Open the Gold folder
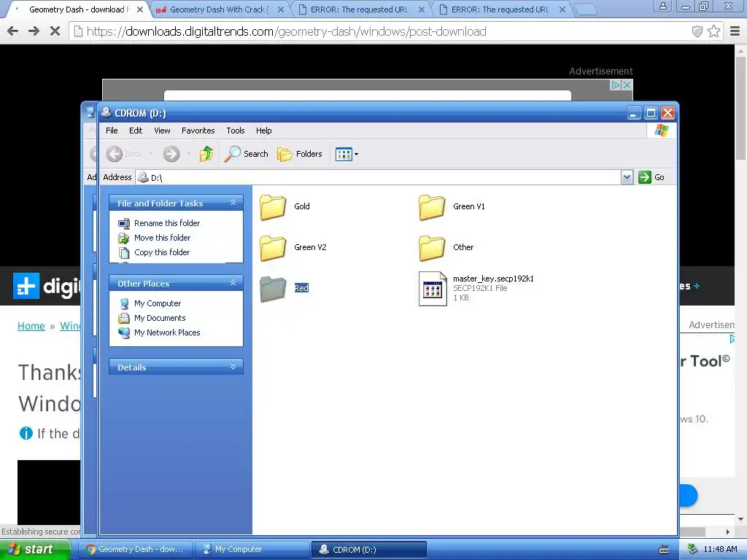The image size is (747, 560). pos(273,207)
